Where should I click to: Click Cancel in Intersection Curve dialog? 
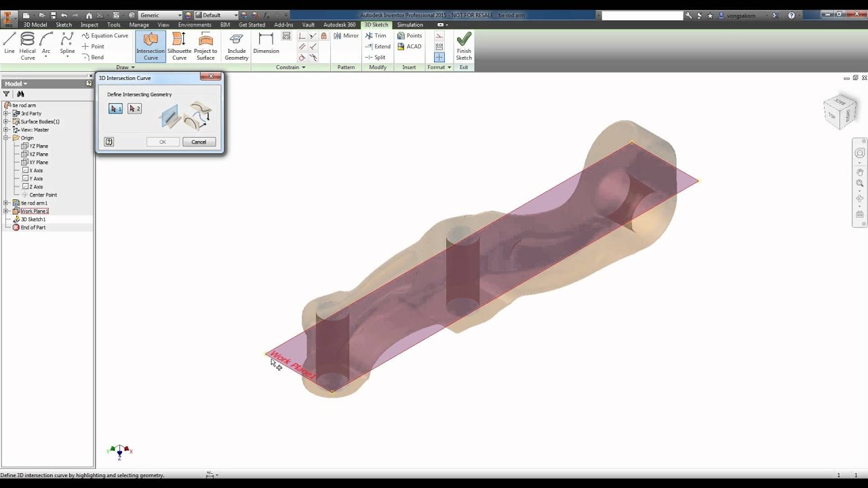(199, 142)
